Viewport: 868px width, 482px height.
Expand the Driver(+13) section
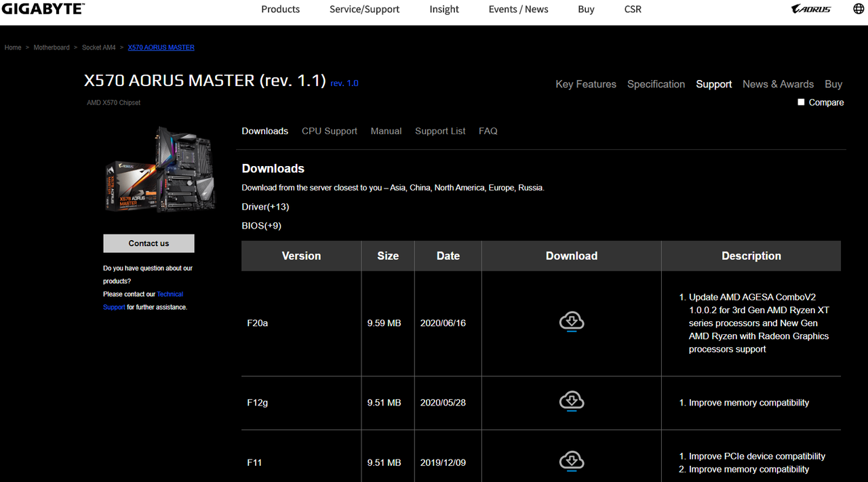click(265, 207)
